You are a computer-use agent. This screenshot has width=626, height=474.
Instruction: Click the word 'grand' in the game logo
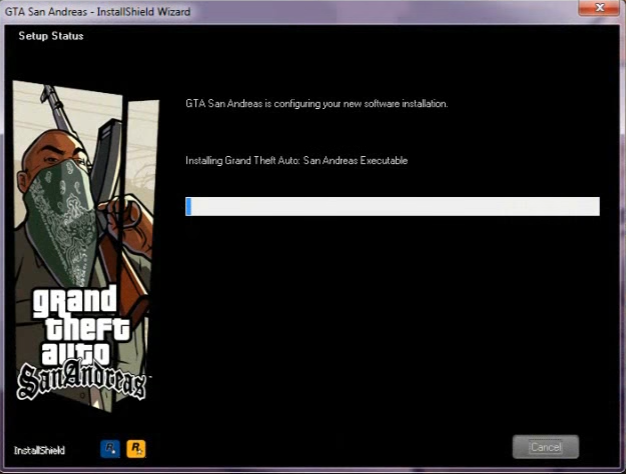[x=75, y=301]
